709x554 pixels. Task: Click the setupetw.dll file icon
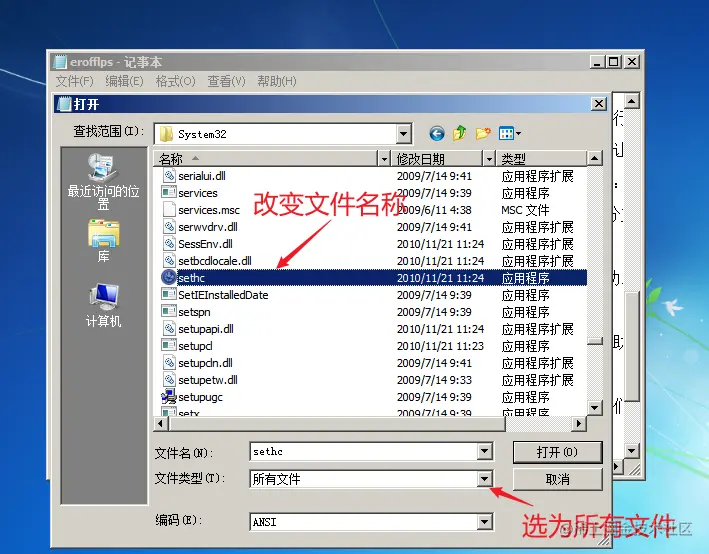(169, 379)
